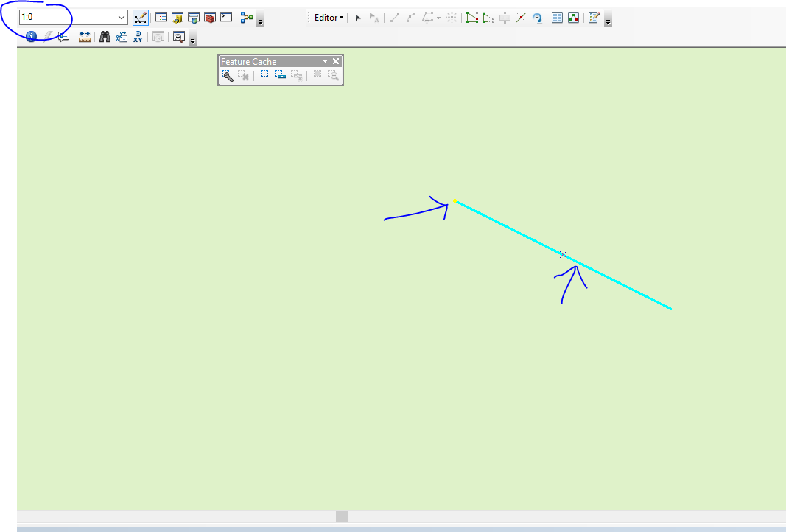The height and width of the screenshot is (532, 786).
Task: Select the Edit Vertices tool
Action: 471,18
